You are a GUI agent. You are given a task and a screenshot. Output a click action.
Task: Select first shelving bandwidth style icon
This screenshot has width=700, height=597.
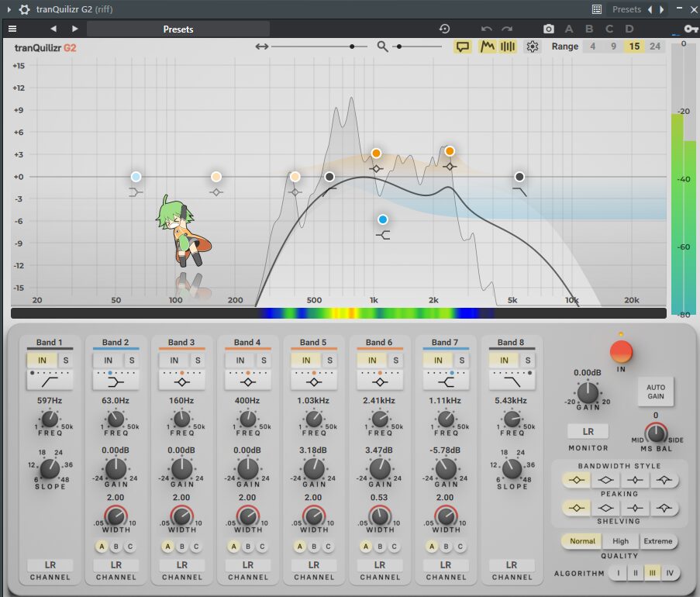[576, 508]
